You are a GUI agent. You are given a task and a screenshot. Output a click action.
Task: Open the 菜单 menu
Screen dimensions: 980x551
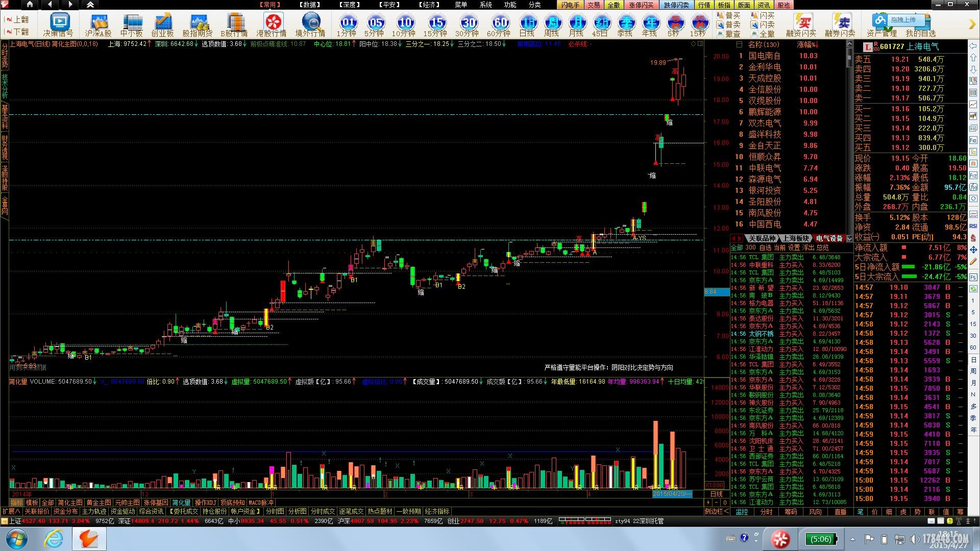(461, 5)
